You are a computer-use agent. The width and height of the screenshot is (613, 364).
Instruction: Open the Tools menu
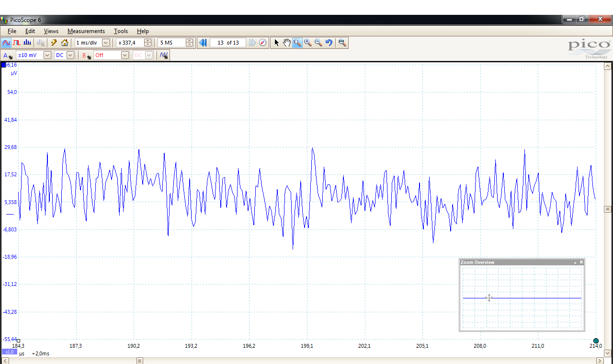tap(121, 31)
